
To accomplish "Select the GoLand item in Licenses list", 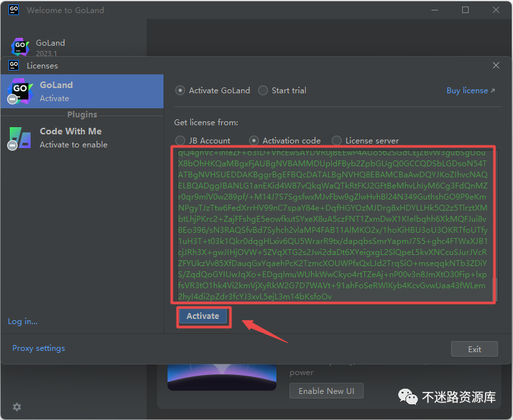I will [82, 91].
